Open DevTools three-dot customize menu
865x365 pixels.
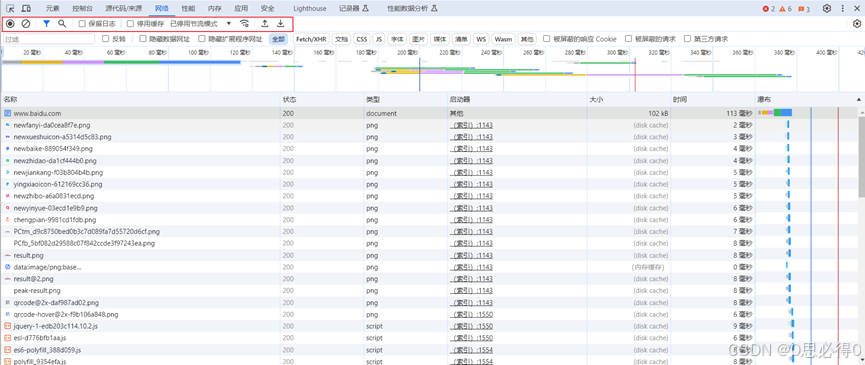click(842, 8)
